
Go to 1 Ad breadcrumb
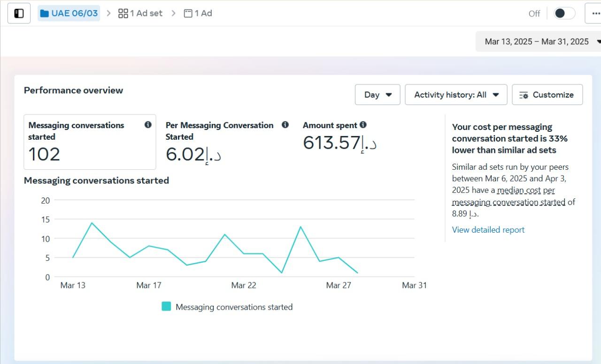point(198,13)
